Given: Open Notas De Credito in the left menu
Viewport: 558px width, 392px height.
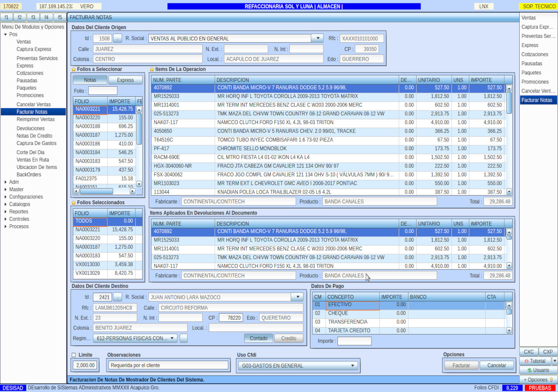Looking at the screenshot, I should pos(34,136).
